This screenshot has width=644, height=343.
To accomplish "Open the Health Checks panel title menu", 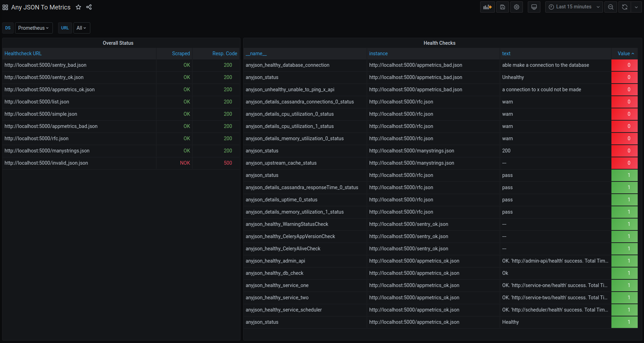I will click(439, 43).
